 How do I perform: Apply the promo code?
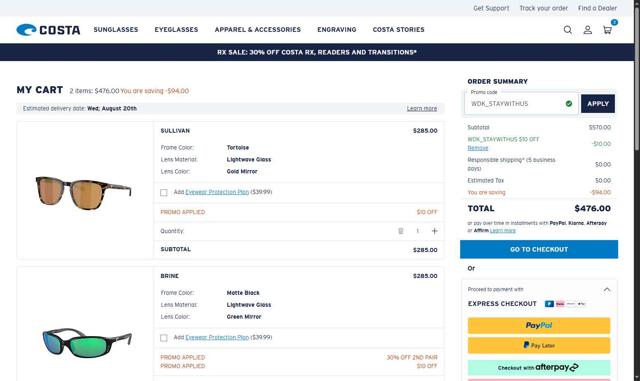598,104
